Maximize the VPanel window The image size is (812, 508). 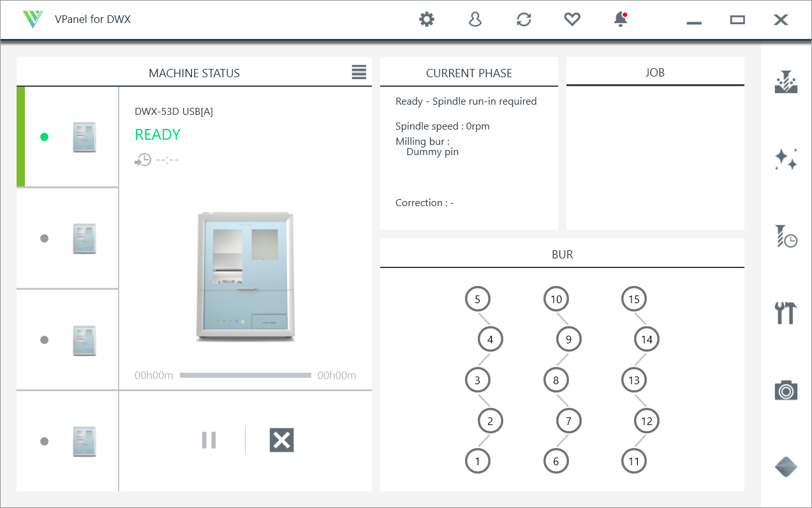[737, 20]
